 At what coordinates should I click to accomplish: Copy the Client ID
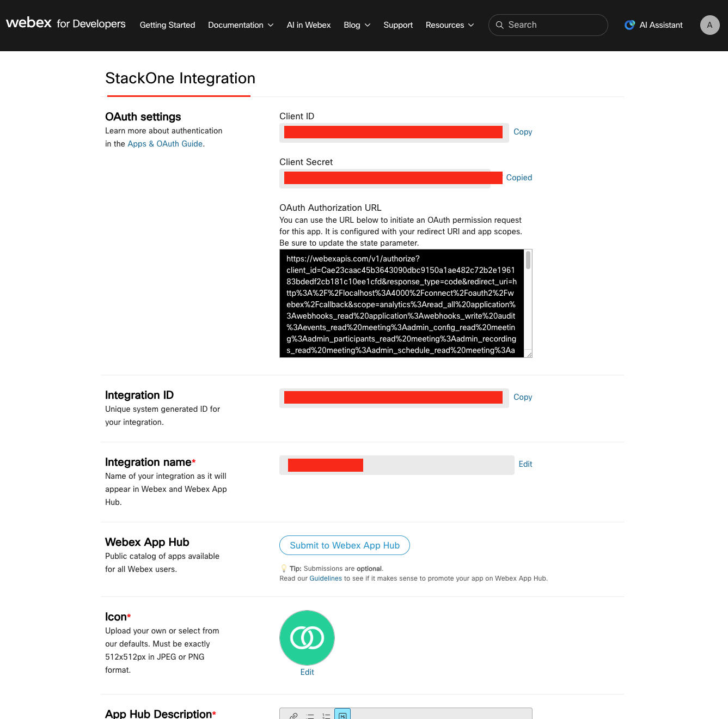523,132
